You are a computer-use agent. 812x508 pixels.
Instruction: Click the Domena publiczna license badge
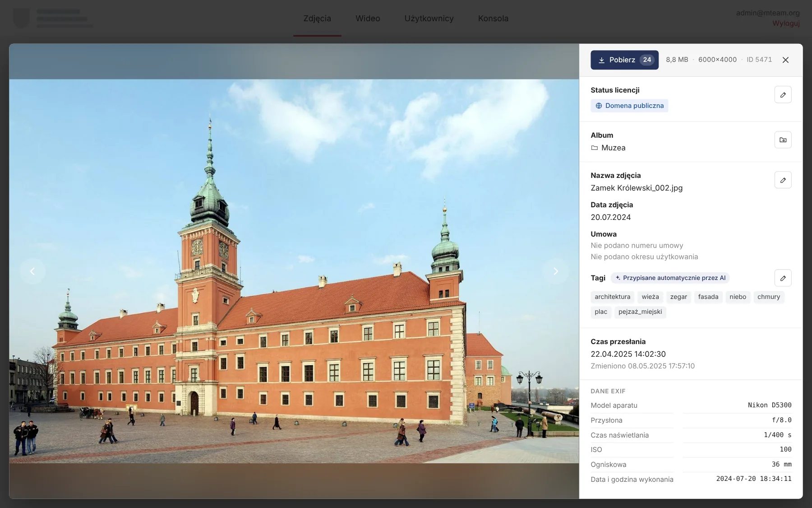point(629,106)
